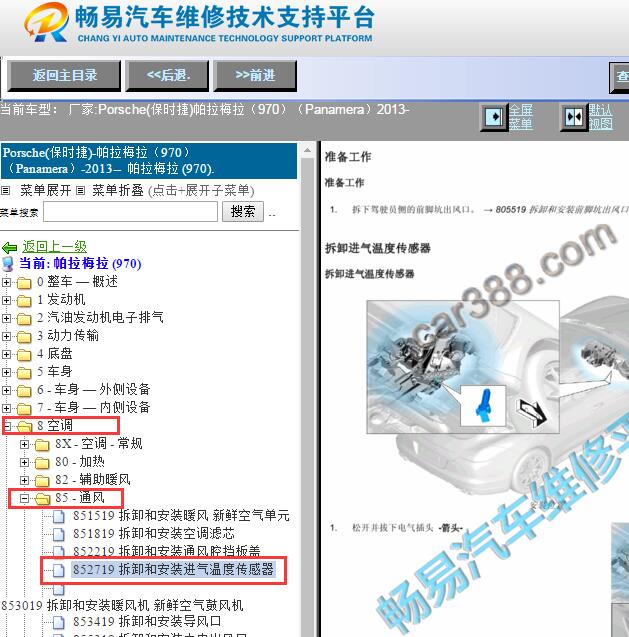Open 851519 拆卸和安装暖风 新鲜空气单元

[181, 516]
